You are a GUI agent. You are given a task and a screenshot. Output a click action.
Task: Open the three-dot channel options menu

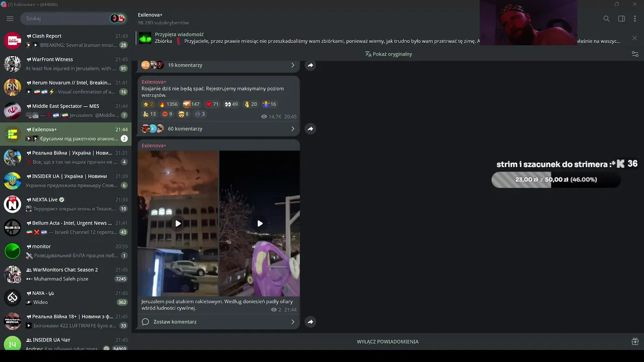point(634,19)
